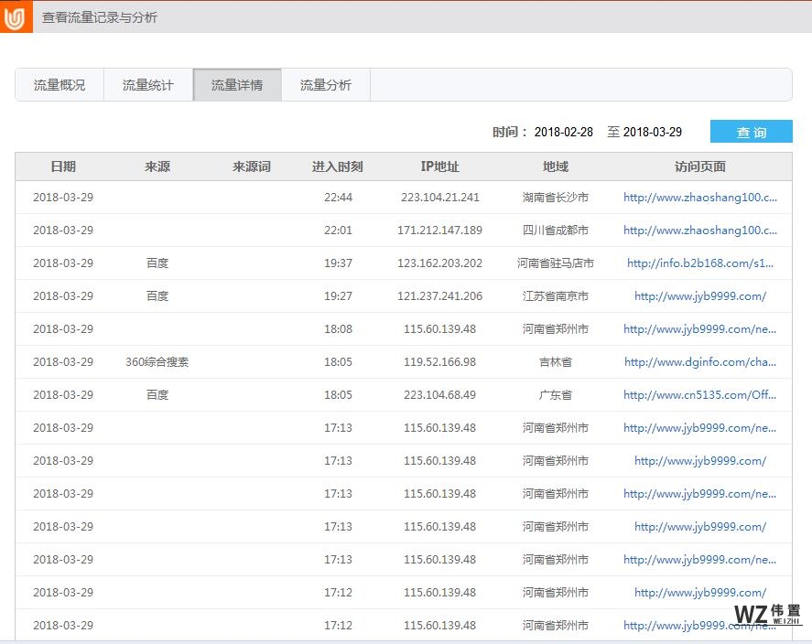Switch to the 流量统计 tab
Image resolution: width=812 pixels, height=644 pixels.
coord(148,84)
